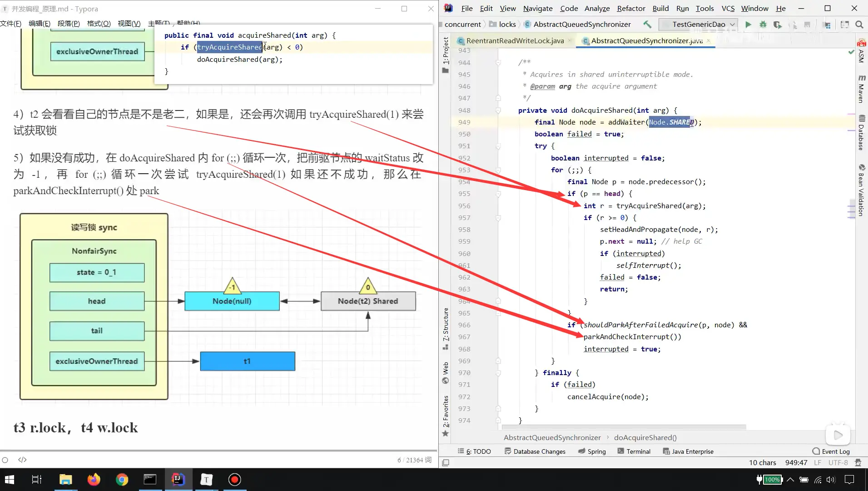Screen dimensions: 868x491
Task: Switch to IntelliJ IDEA on the taskbar
Action: click(178, 479)
